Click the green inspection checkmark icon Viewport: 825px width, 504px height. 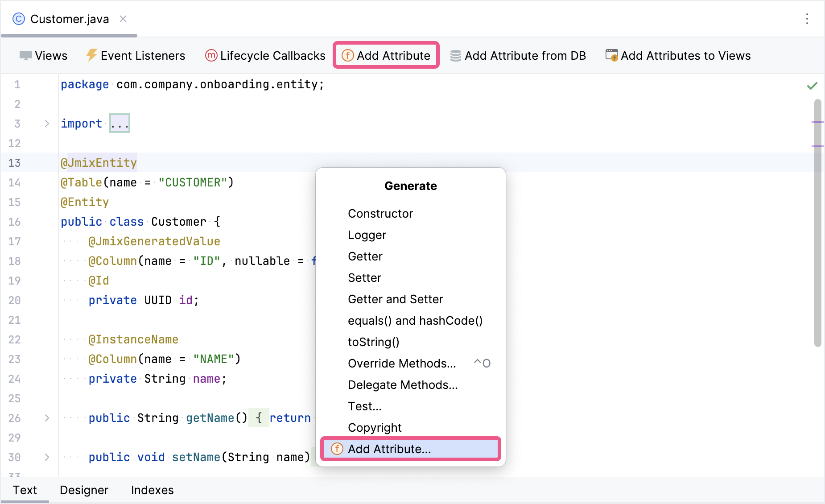click(x=812, y=86)
